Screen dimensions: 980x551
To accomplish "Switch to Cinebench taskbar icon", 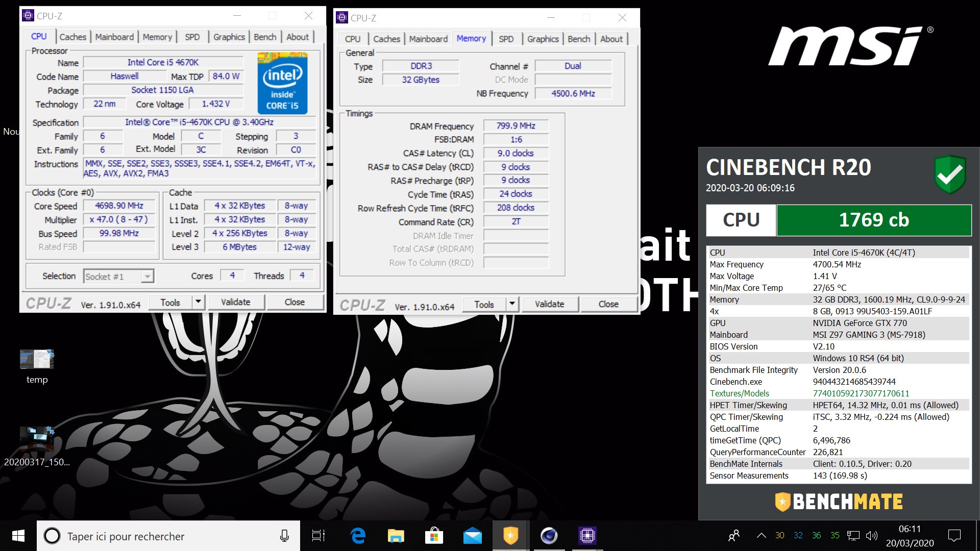I will 549,536.
